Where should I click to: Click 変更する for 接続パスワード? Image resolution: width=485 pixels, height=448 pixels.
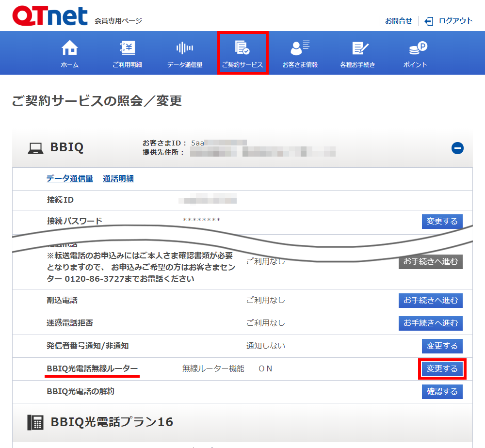pyautogui.click(x=442, y=221)
